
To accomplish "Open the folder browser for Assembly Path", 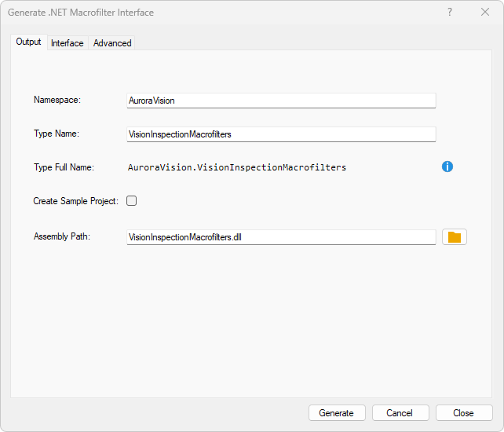I will (x=455, y=237).
